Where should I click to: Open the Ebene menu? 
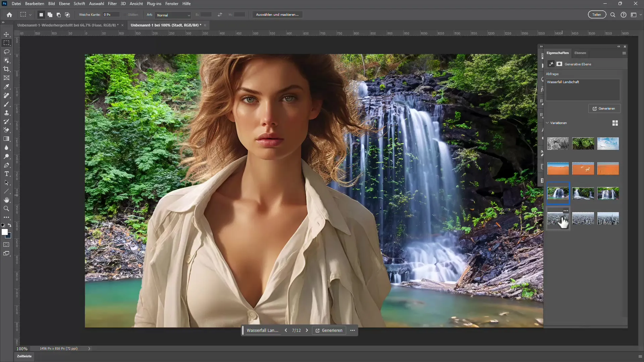64,4
